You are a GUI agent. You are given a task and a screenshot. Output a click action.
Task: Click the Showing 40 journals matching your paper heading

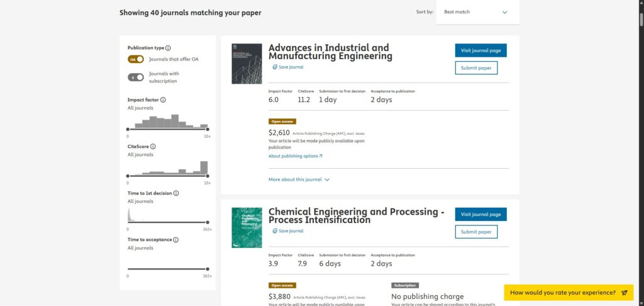click(x=190, y=13)
